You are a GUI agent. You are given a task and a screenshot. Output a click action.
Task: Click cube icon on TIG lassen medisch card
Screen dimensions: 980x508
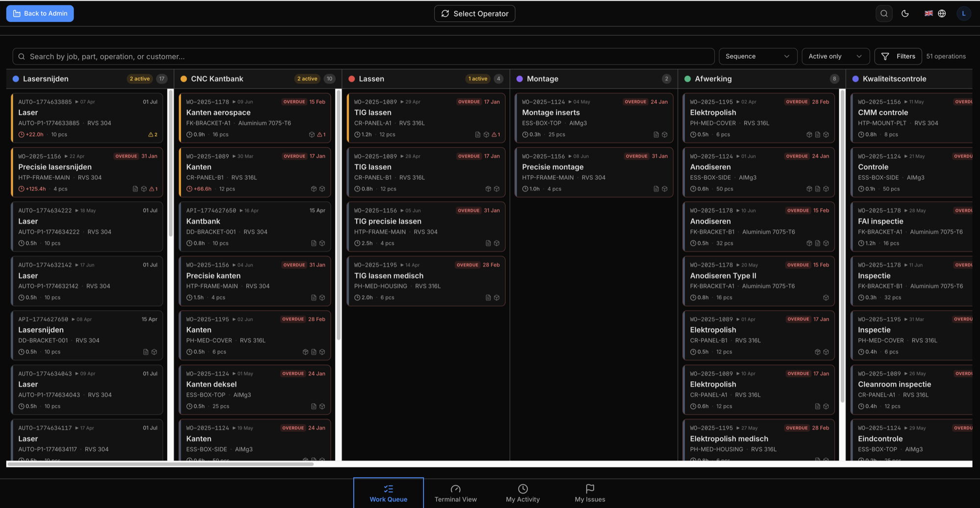pos(496,298)
